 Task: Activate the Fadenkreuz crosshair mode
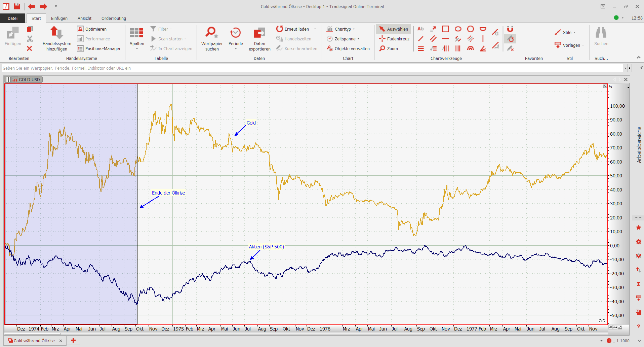tap(394, 39)
